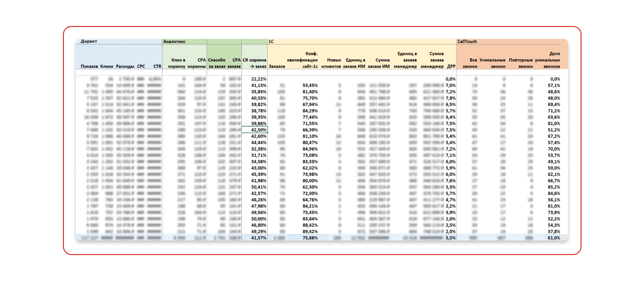This screenshot has width=644, height=281.
Task: Select the 1С group header cell
Action: pos(271,42)
